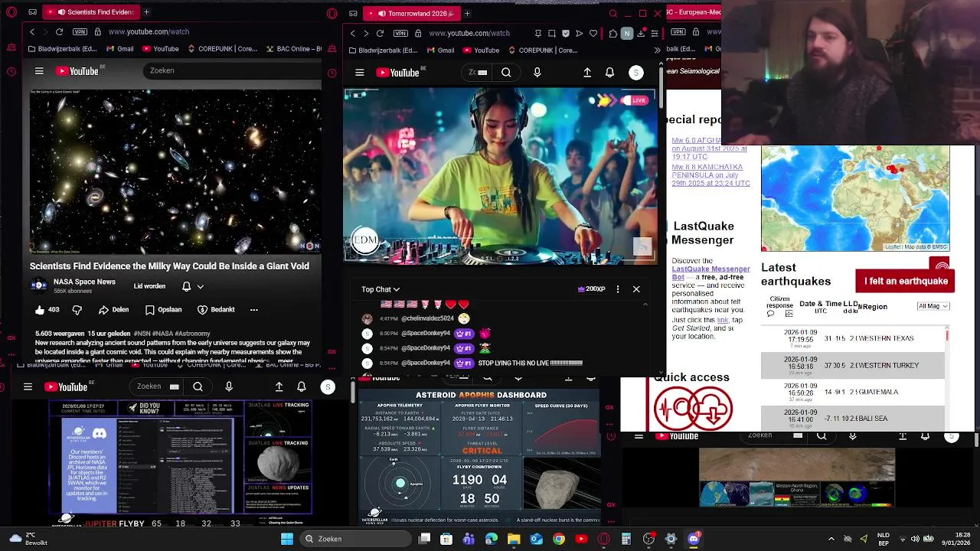980x551 pixels.
Task: Click I felt an earthquake button
Action: 906,281
